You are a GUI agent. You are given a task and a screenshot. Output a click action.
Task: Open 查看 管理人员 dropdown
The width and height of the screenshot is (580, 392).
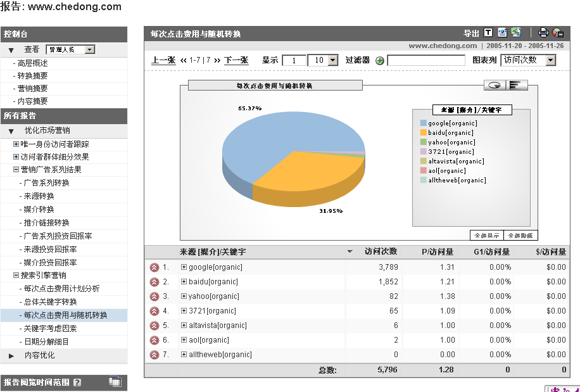70,49
